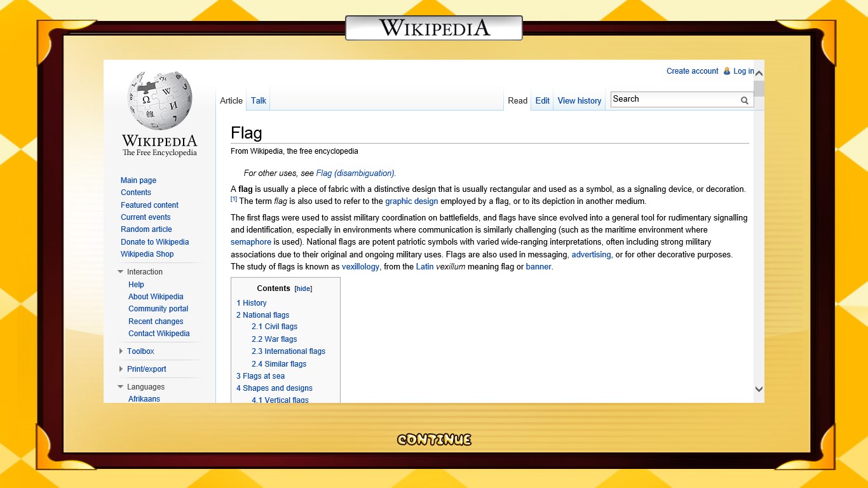Screen dimensions: 868x488
Task: Click the scrollbar down arrow
Action: 759,389
